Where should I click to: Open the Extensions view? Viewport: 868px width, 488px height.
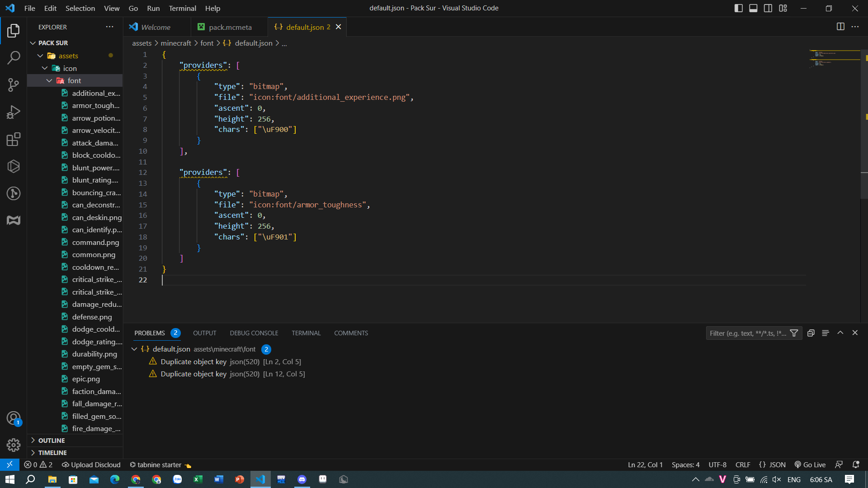14,139
